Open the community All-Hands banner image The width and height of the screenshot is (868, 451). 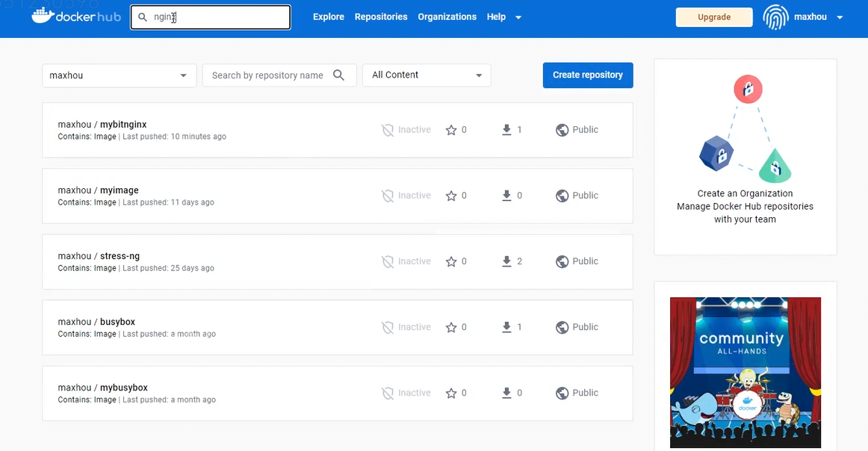pyautogui.click(x=745, y=373)
